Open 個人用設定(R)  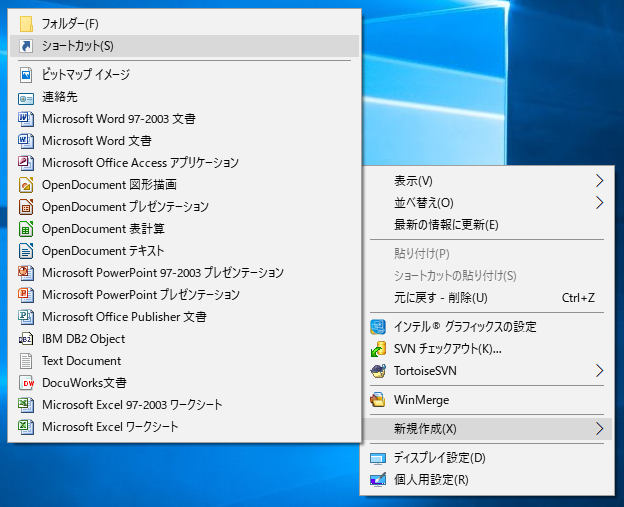[487, 480]
